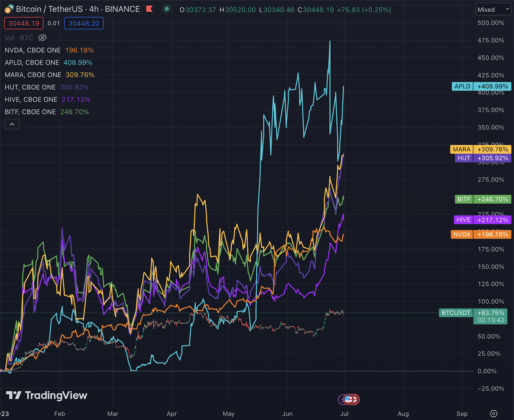Open the Mixed price scale dropdown

[493, 10]
